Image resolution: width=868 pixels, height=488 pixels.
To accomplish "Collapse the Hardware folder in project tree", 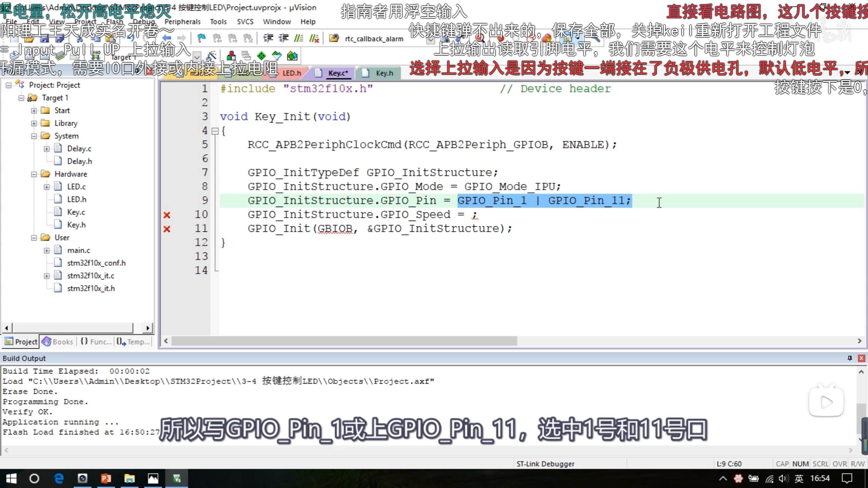I will coord(34,174).
